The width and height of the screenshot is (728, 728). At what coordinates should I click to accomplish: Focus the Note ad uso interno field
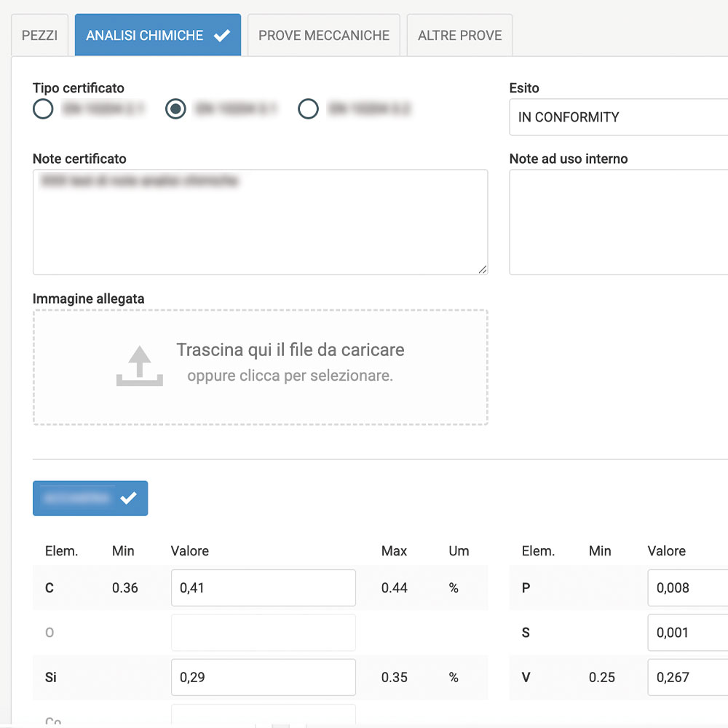[619, 222]
